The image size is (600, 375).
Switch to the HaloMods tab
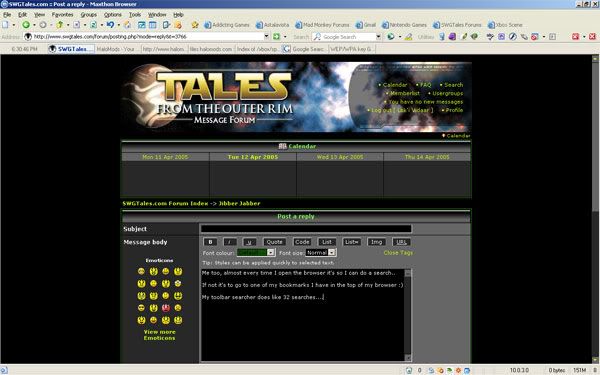point(118,49)
